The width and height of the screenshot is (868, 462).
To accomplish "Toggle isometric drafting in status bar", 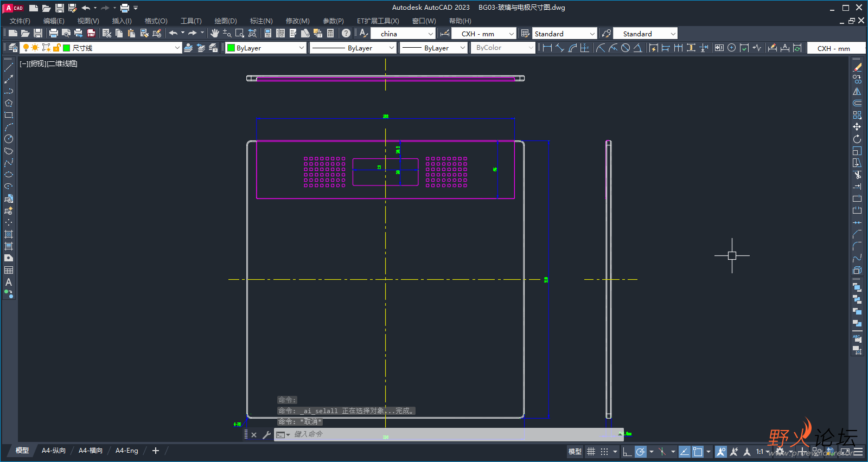I will (x=662, y=452).
